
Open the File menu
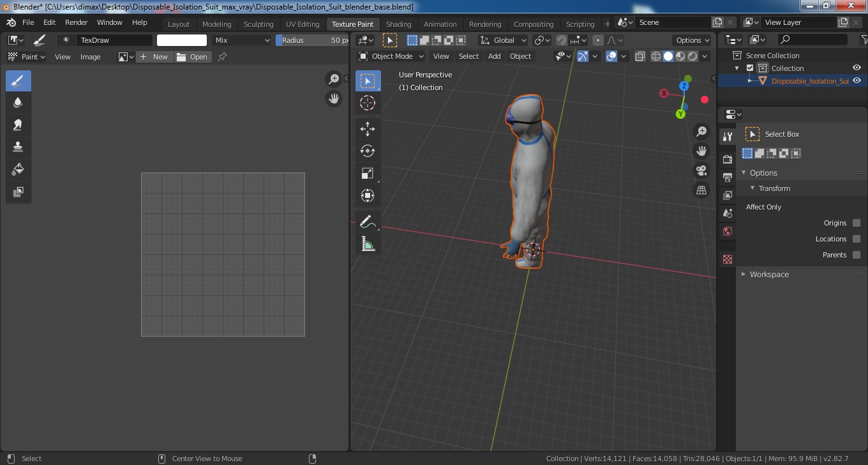point(28,22)
